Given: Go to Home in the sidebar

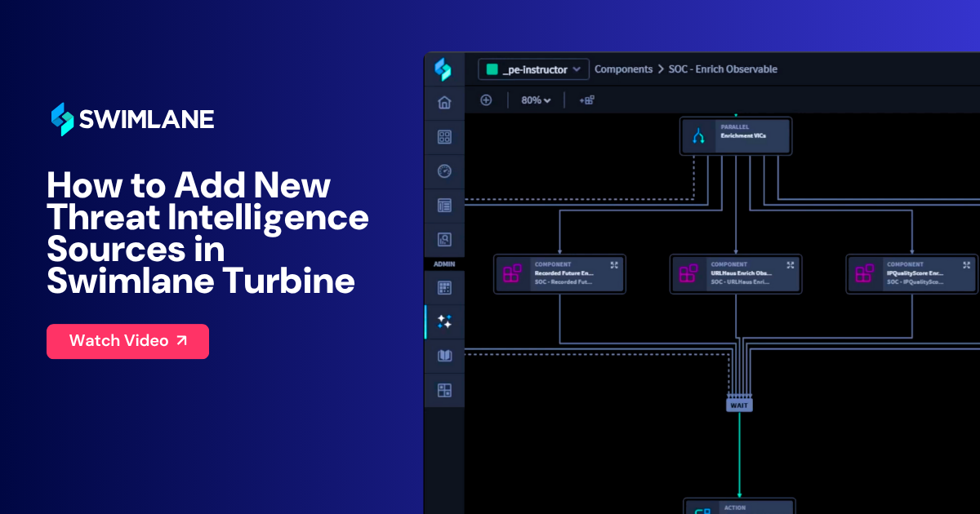Looking at the screenshot, I should pos(444,103).
